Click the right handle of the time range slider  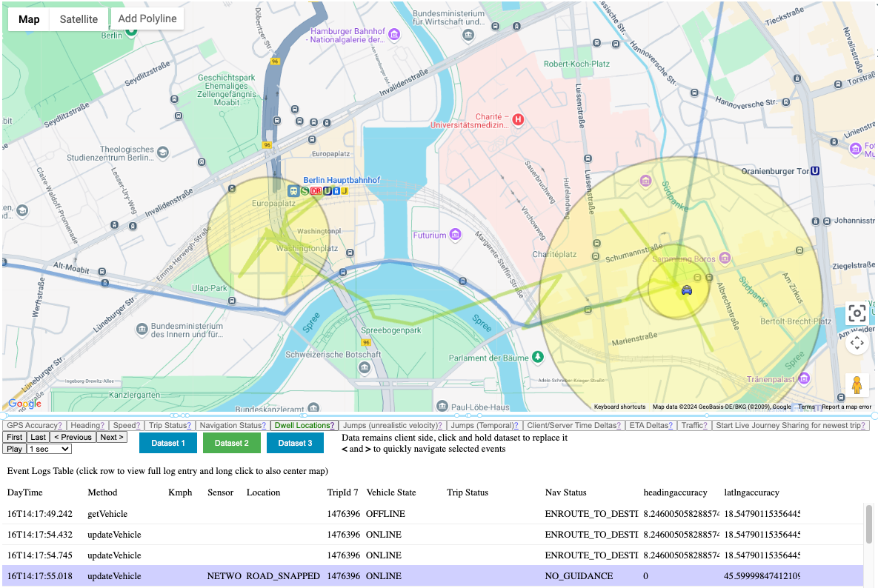(874, 415)
